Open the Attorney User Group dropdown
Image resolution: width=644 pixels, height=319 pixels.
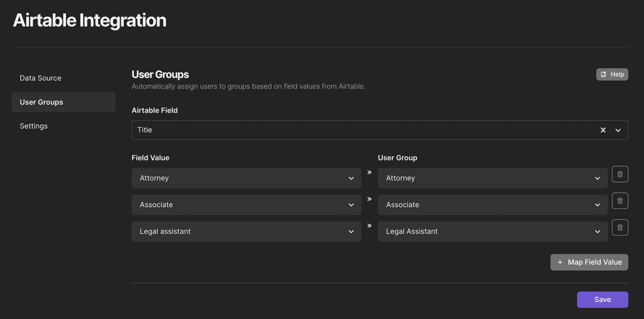493,178
